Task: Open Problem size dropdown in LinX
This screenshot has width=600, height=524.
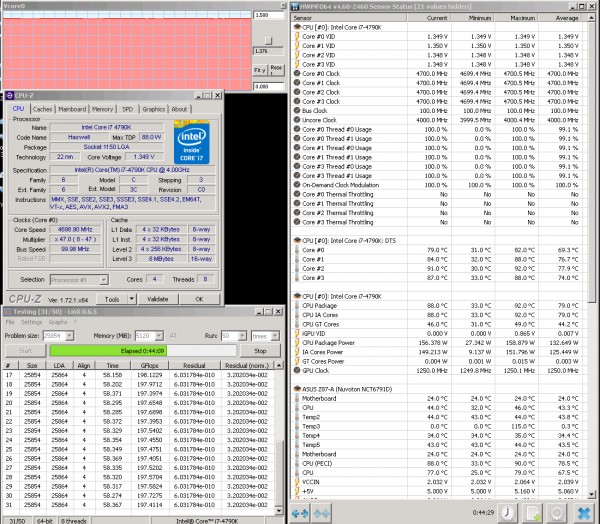Action: coord(69,336)
